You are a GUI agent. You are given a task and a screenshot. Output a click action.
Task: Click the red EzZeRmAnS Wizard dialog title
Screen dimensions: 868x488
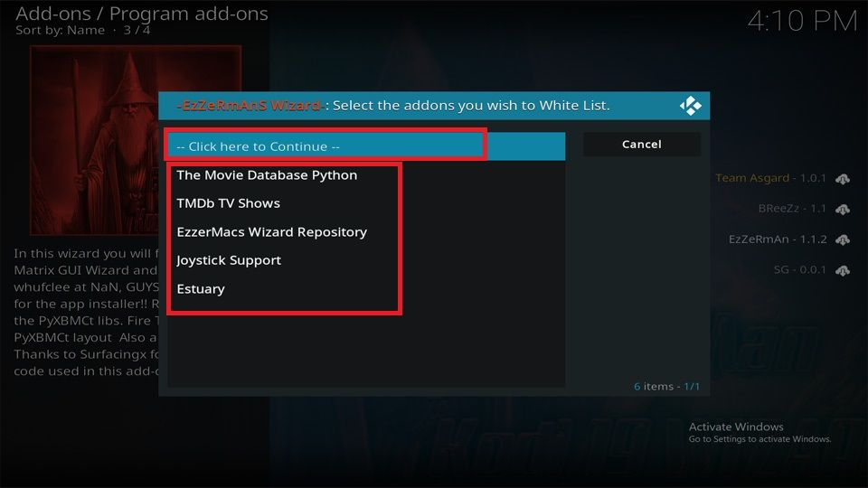(x=250, y=105)
